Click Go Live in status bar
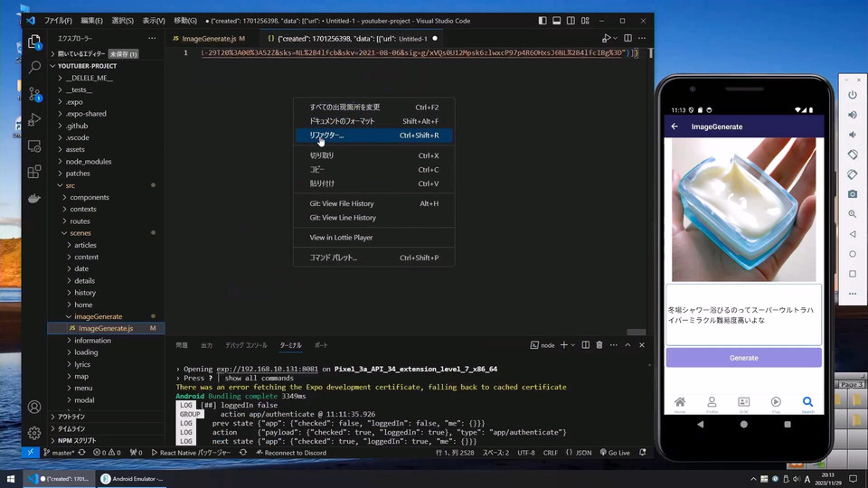868x488 pixels. click(x=615, y=453)
